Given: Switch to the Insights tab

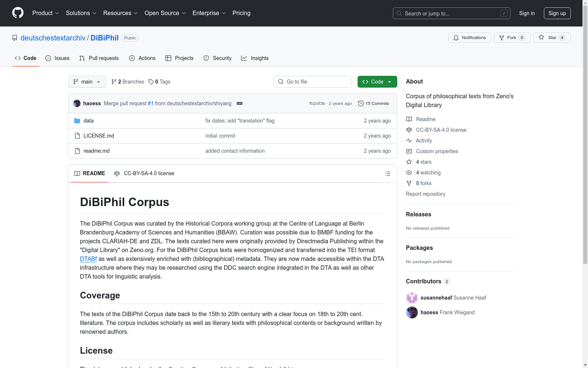Looking at the screenshot, I should click(255, 58).
